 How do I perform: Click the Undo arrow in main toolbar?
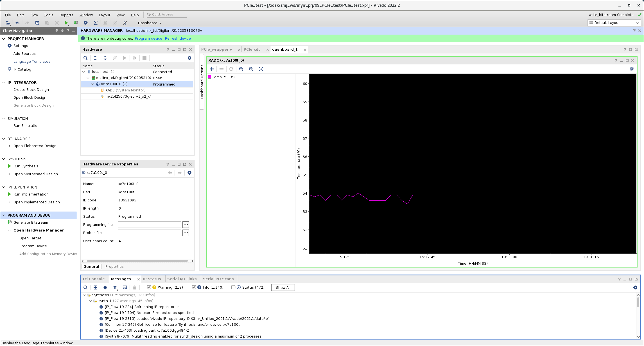pos(17,23)
